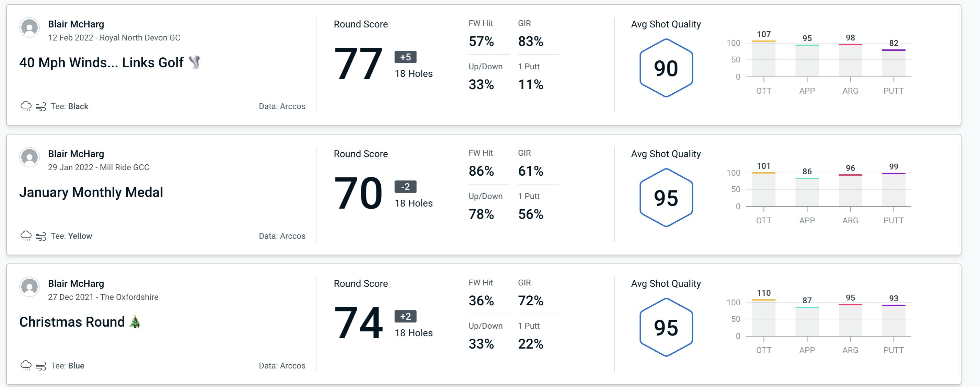This screenshot has width=980, height=387.
Task: Click the +5 score badge on the 77 round
Action: point(404,57)
